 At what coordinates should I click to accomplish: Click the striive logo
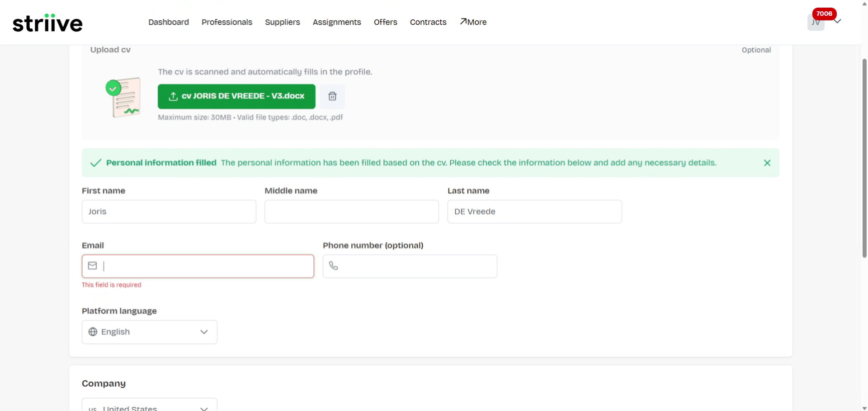pos(47,23)
